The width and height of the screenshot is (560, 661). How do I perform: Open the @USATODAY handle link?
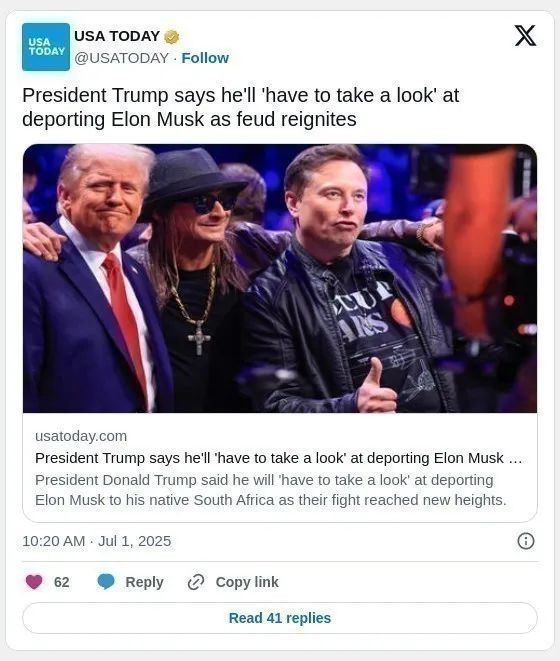point(121,58)
